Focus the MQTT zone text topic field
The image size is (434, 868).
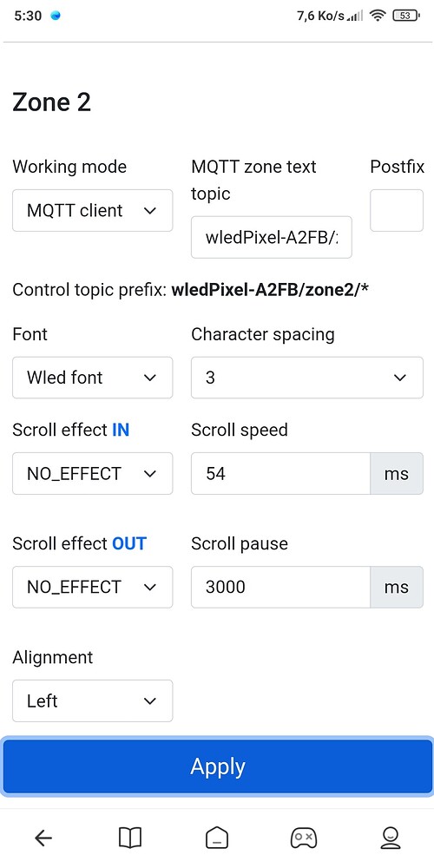(x=271, y=237)
